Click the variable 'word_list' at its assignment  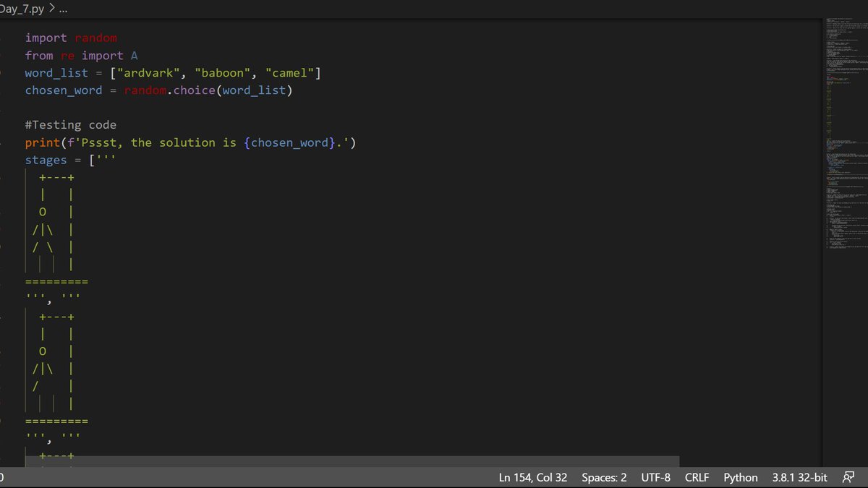(56, 73)
